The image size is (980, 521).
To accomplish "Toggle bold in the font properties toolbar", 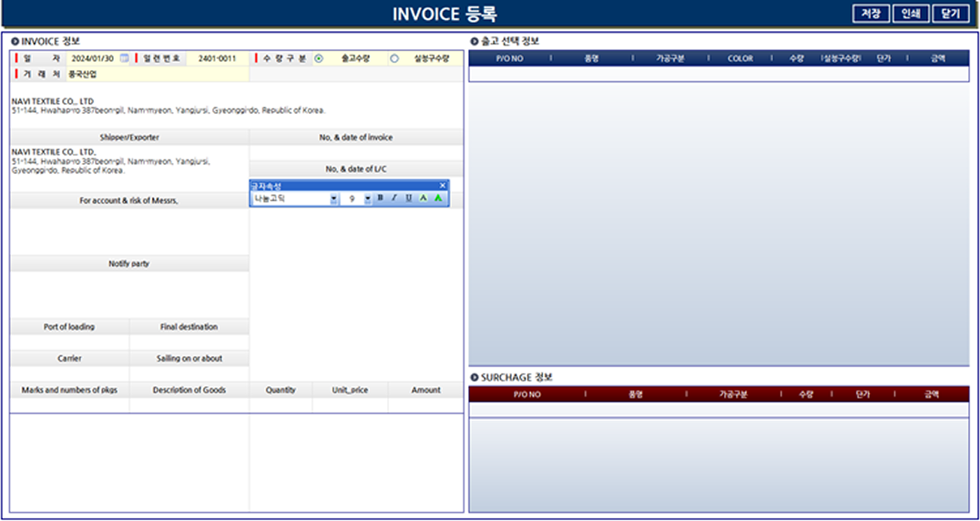I will 380,198.
